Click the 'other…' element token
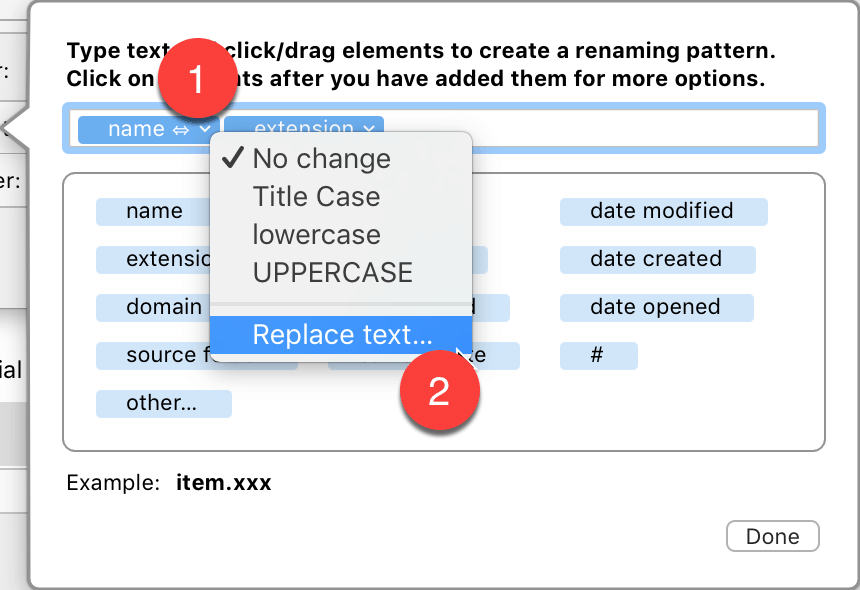The height and width of the screenshot is (590, 860). pyautogui.click(x=163, y=404)
